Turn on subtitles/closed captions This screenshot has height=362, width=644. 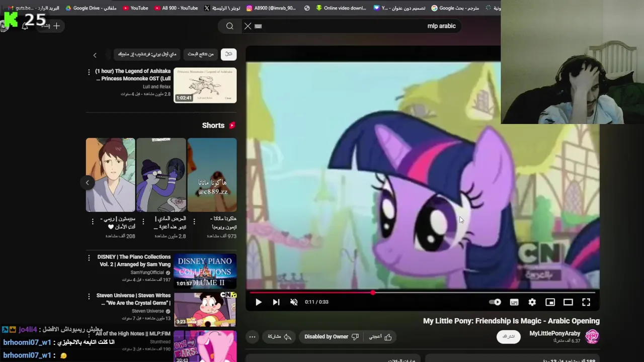coord(514,302)
